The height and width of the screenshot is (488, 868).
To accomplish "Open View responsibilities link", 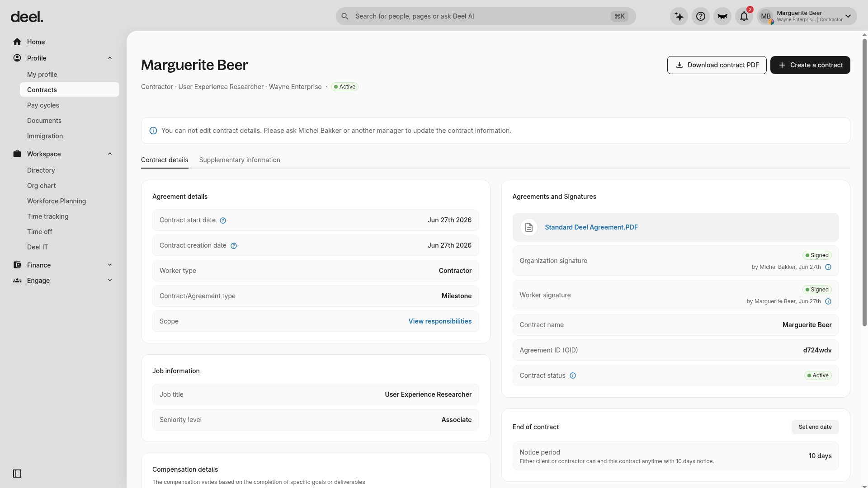I will (440, 321).
